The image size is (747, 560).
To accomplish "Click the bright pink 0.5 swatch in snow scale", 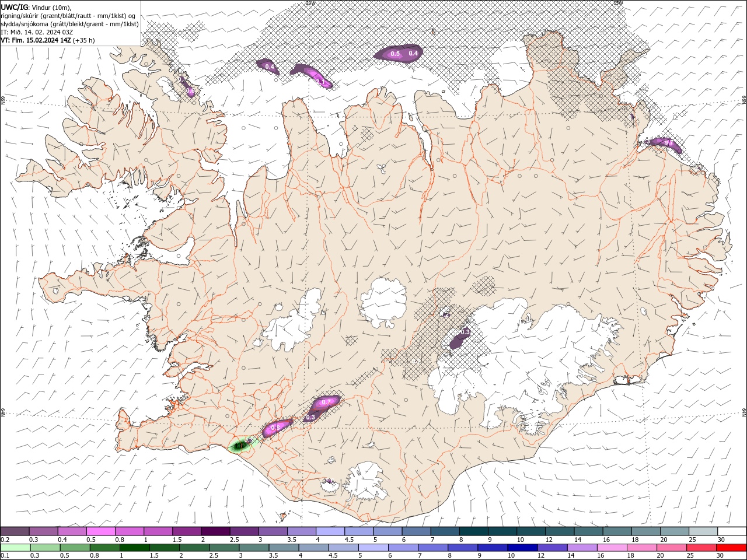I will click(x=100, y=531).
